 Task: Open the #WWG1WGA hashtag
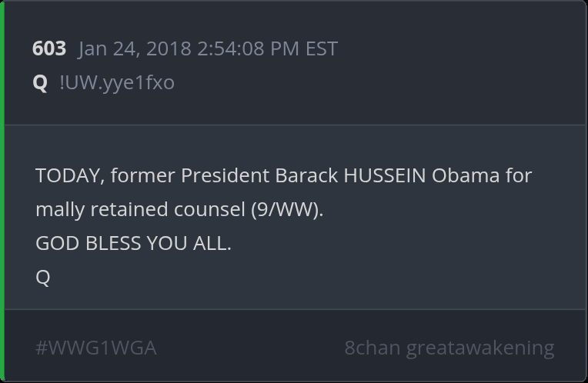pos(96,348)
